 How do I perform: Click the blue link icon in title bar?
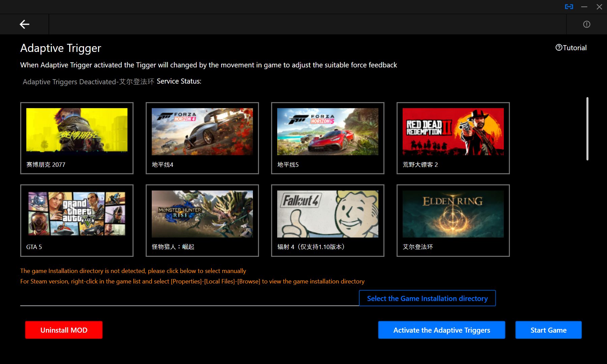tap(569, 7)
